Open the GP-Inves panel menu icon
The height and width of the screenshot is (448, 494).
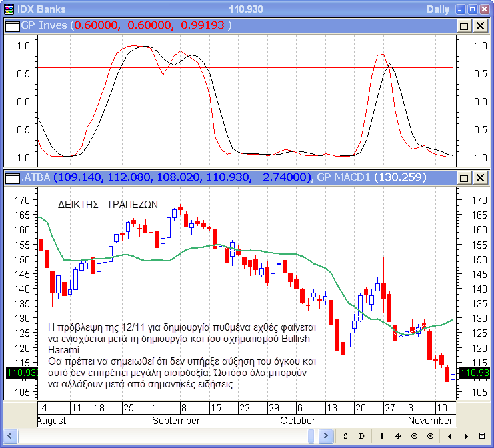coord(13,25)
